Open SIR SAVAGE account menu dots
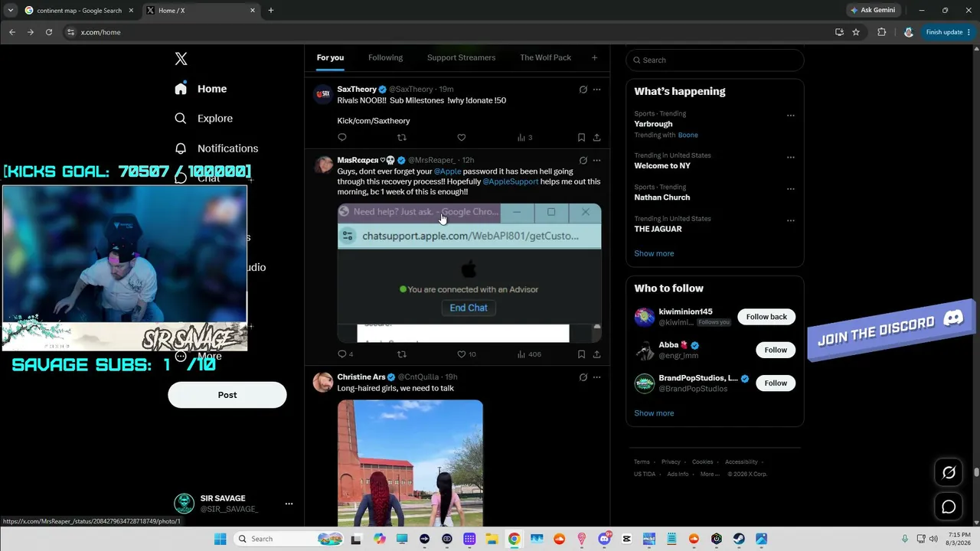This screenshot has height=551, width=980. point(289,504)
